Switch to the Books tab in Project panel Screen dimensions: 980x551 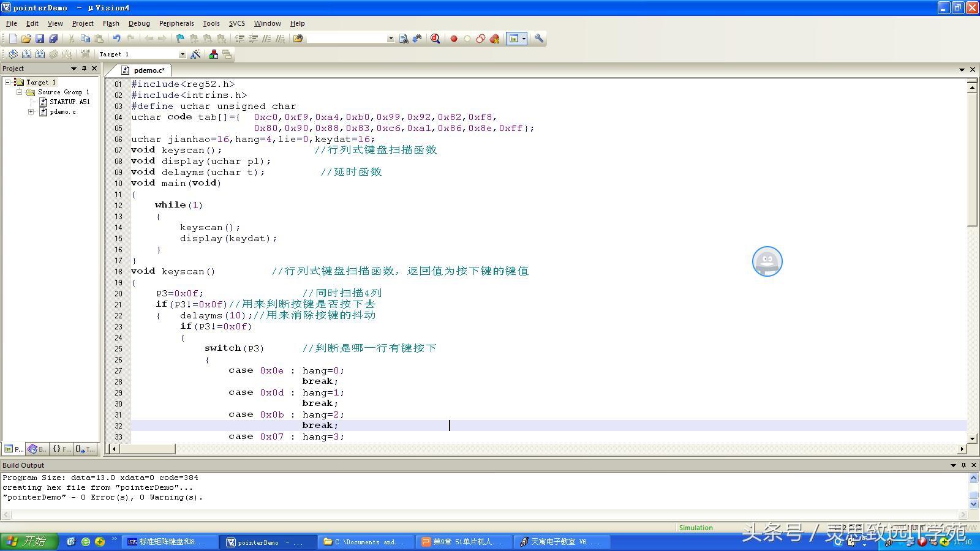coord(37,449)
